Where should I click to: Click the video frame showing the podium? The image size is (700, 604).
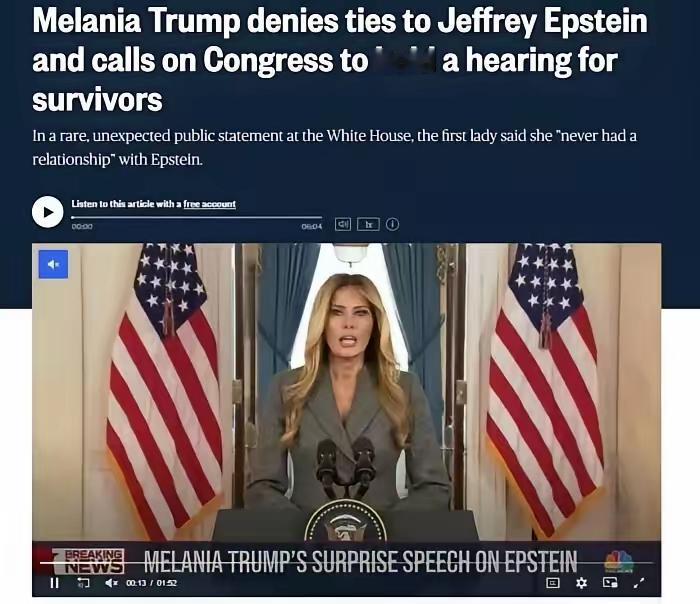pyautogui.click(x=346, y=393)
